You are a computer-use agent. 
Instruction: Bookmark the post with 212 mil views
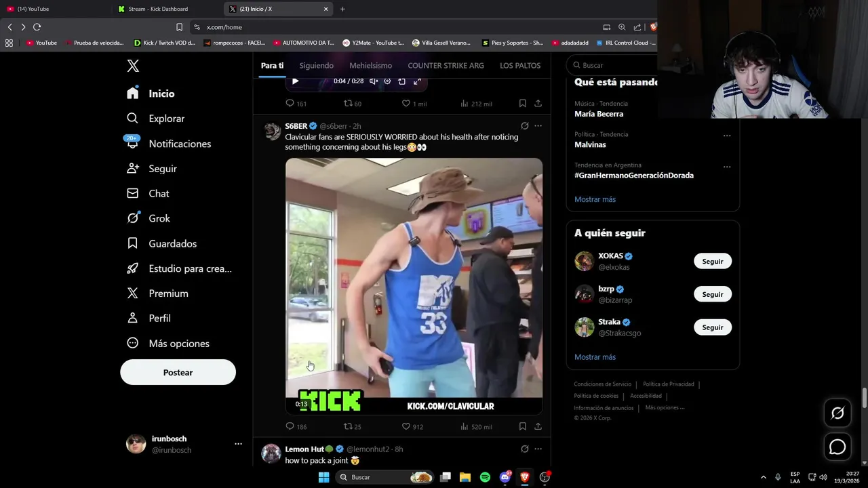522,104
